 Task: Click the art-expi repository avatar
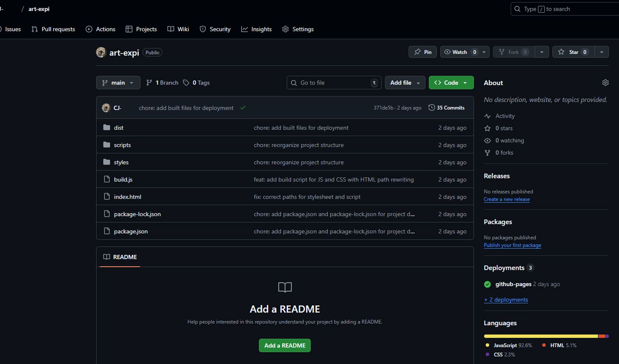(x=101, y=52)
